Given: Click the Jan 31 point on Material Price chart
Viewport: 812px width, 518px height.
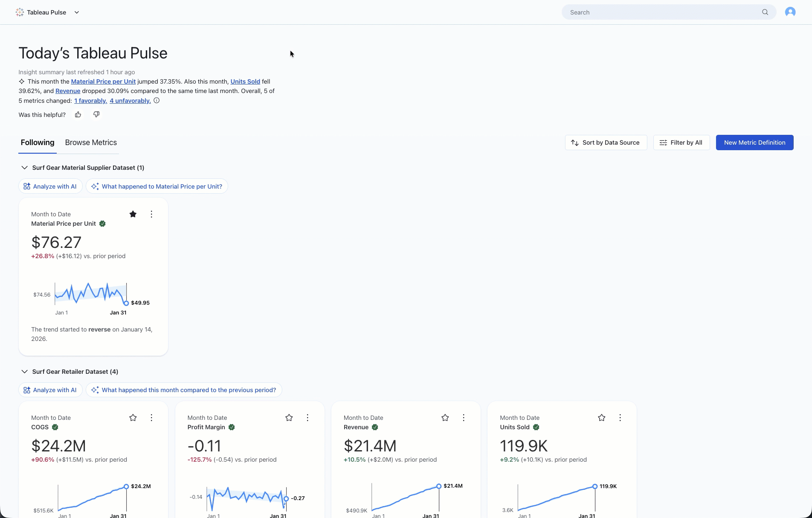Looking at the screenshot, I should (126, 303).
